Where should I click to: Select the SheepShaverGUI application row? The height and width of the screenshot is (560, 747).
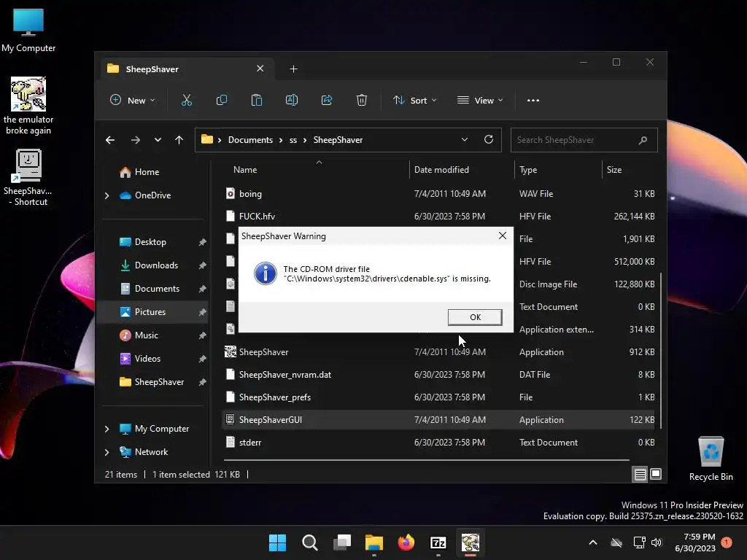pos(438,420)
